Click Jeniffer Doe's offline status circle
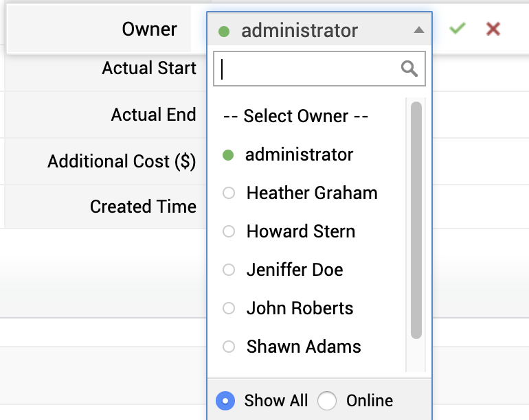Viewport: 529px width, 420px height. coord(229,270)
